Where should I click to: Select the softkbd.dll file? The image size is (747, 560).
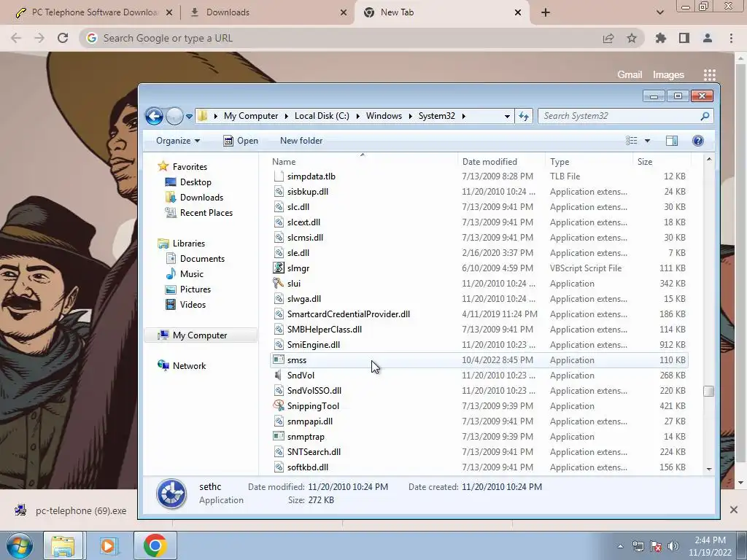click(x=479, y=467)
